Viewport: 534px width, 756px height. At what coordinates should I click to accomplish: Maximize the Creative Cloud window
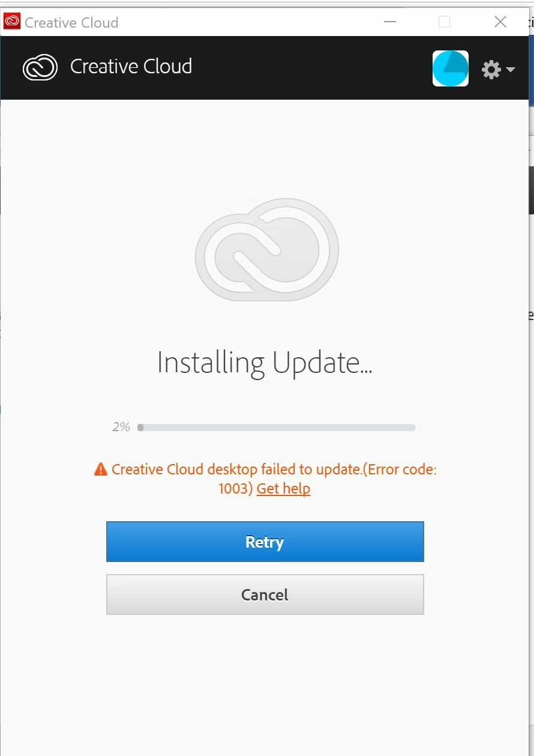(445, 22)
